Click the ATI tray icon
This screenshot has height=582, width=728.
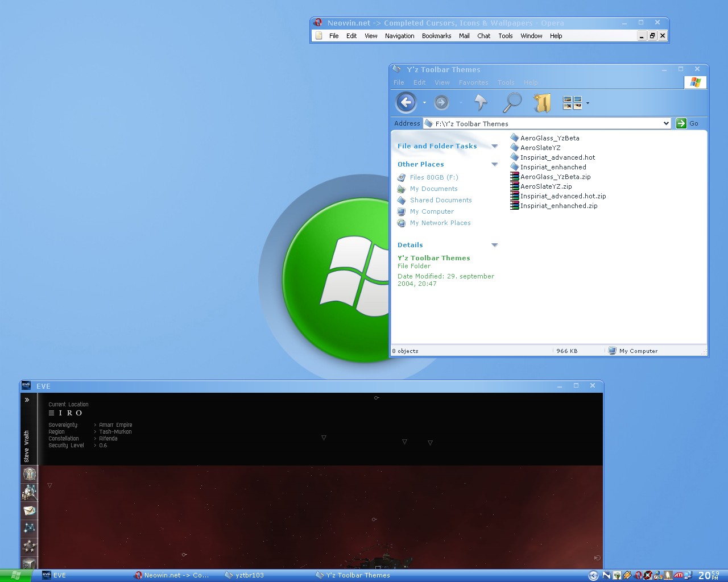[678, 575]
